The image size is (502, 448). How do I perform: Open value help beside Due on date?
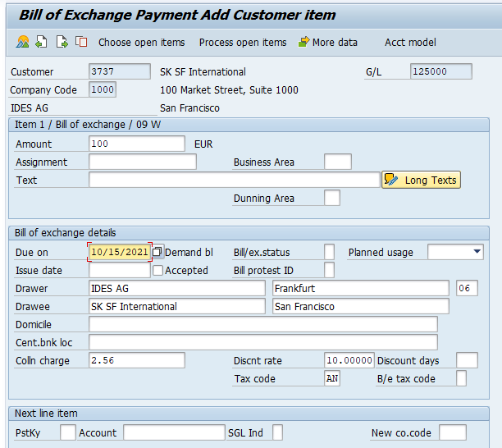(158, 252)
